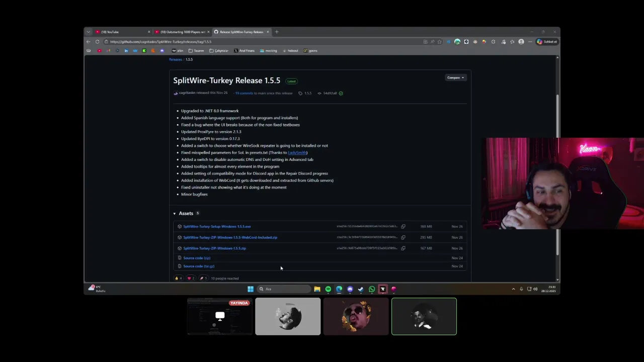The height and width of the screenshot is (362, 644).
Task: Download Source code (zip)
Action: click(197, 258)
